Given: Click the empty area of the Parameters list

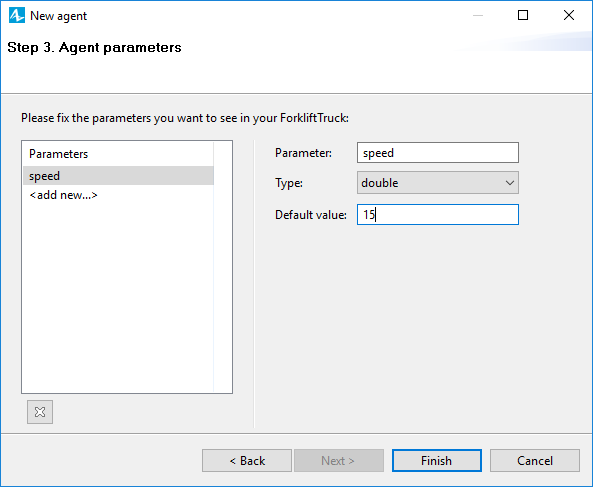Looking at the screenshot, I should pos(118,295).
